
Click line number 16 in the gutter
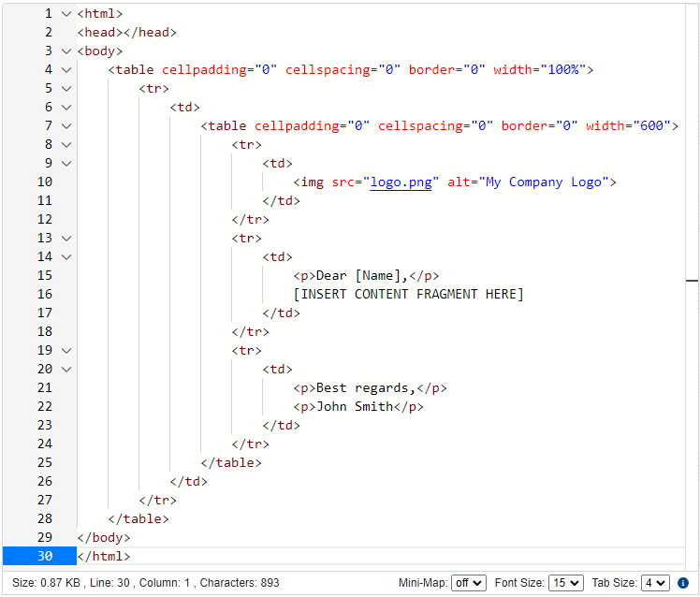[x=45, y=294]
